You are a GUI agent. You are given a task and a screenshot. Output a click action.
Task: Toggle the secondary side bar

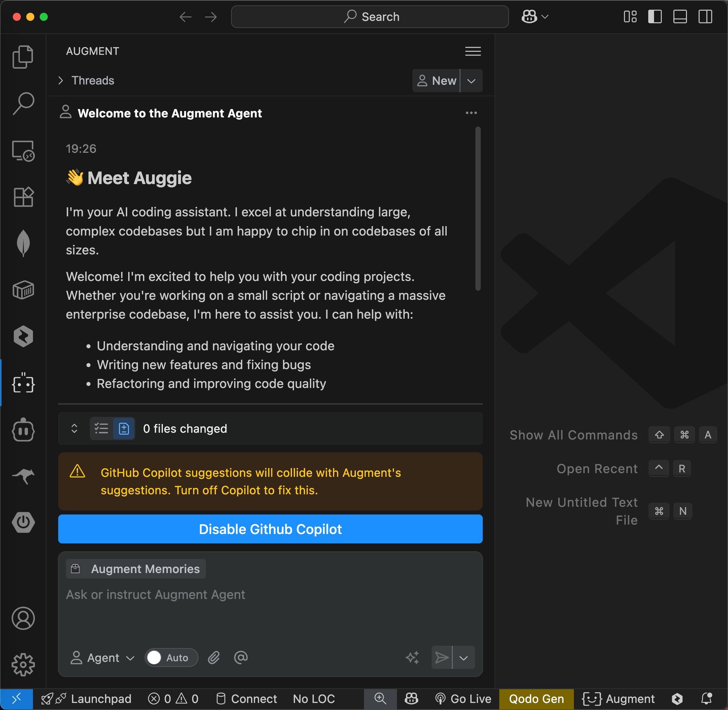pyautogui.click(x=705, y=17)
